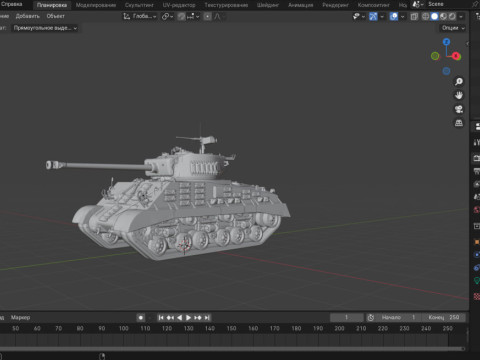This screenshot has width=480, height=360.
Task: Switch to the Моделирование workspace tab
Action: pyautogui.click(x=96, y=5)
